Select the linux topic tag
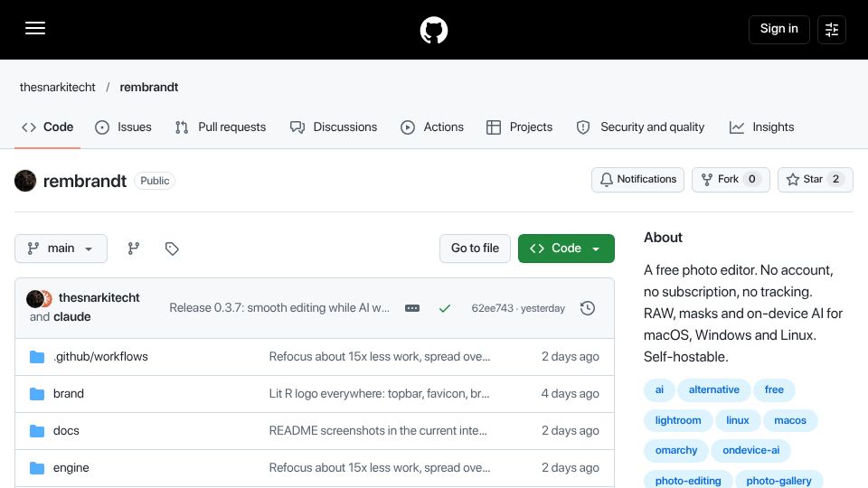Viewport: 868px width, 488px height. 738,420
